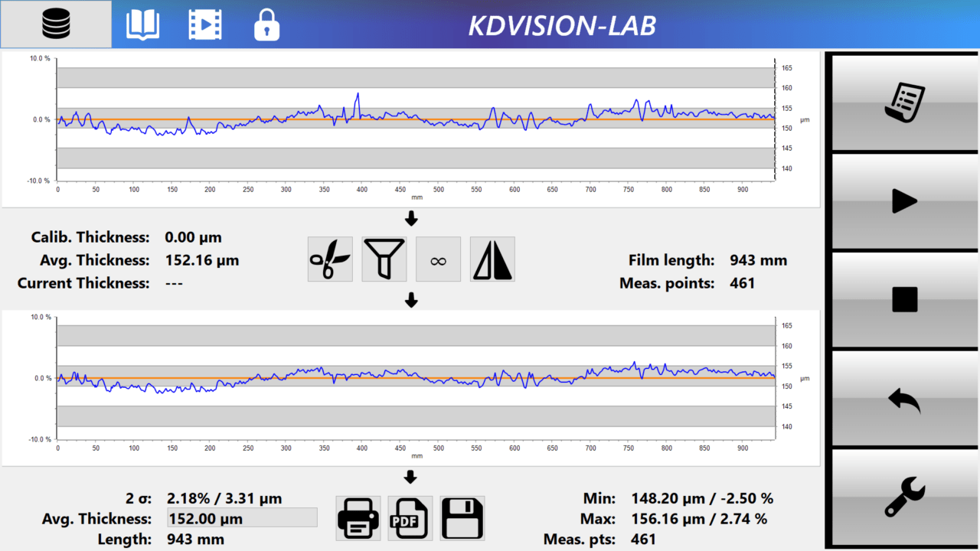980x551 pixels.
Task: Open the user manual book icon
Action: [142, 24]
